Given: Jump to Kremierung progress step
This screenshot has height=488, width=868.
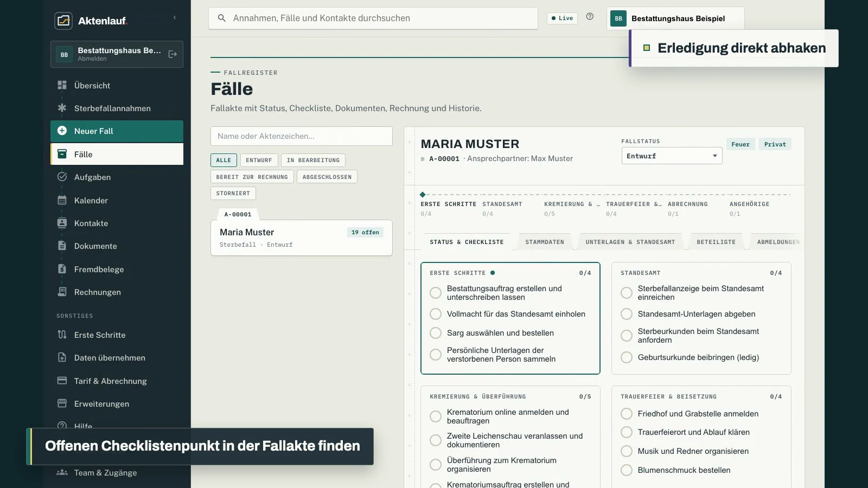Looking at the screenshot, I should click(x=572, y=208).
